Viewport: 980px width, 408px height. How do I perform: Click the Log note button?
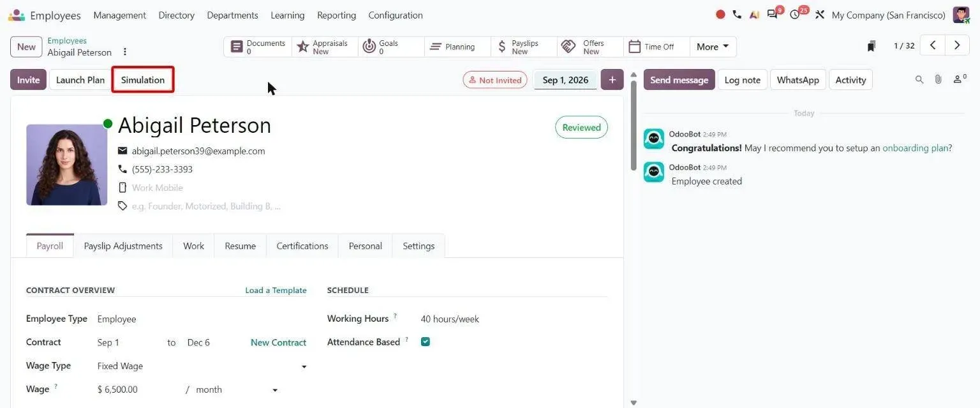click(x=742, y=80)
